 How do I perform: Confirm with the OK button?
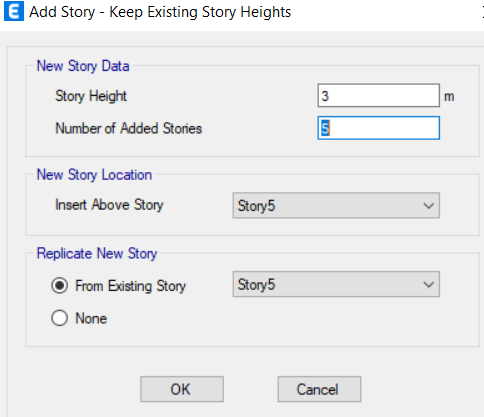point(182,389)
